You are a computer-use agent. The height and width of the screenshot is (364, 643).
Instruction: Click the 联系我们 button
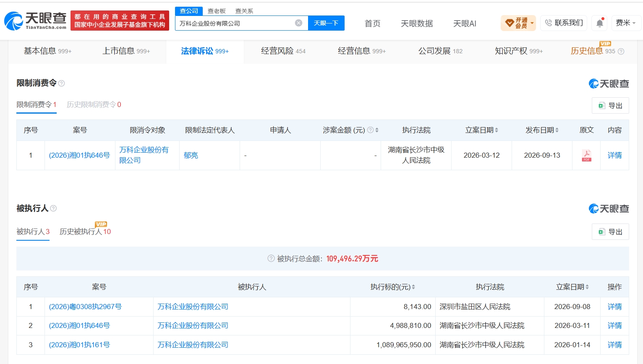564,23
